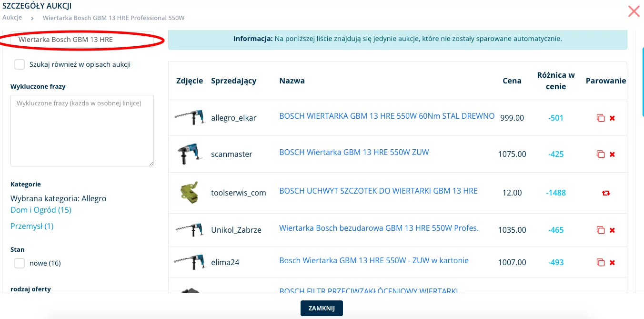Click the 'Różnica w cenie' column header

coord(555,81)
